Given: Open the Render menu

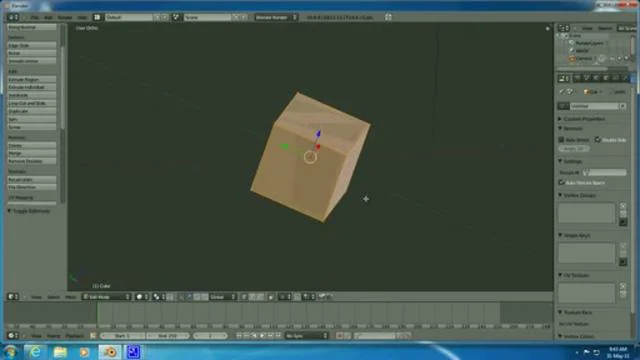Looking at the screenshot, I should pyautogui.click(x=64, y=18).
